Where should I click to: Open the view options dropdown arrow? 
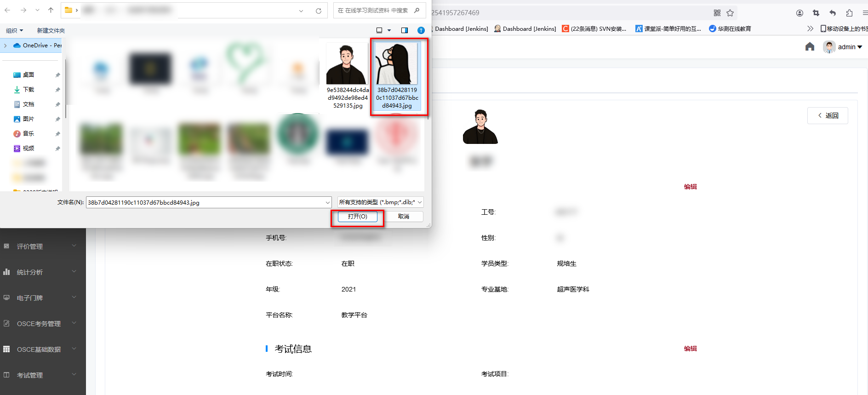(389, 30)
